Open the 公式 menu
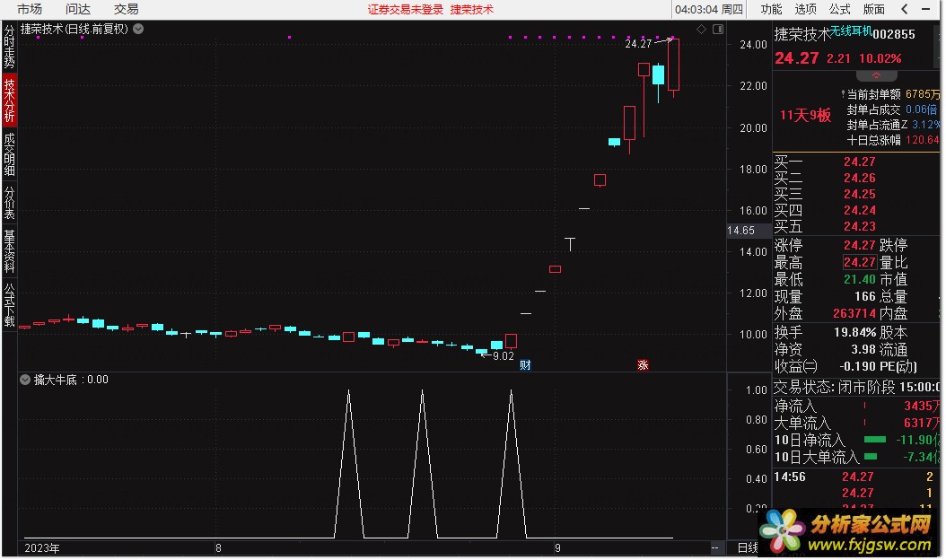The width and height of the screenshot is (946, 560). click(839, 9)
